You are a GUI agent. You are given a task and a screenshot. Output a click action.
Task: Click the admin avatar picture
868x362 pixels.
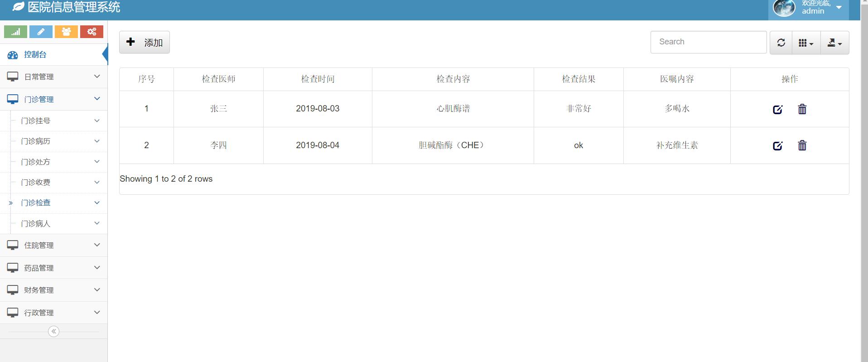[x=784, y=8]
